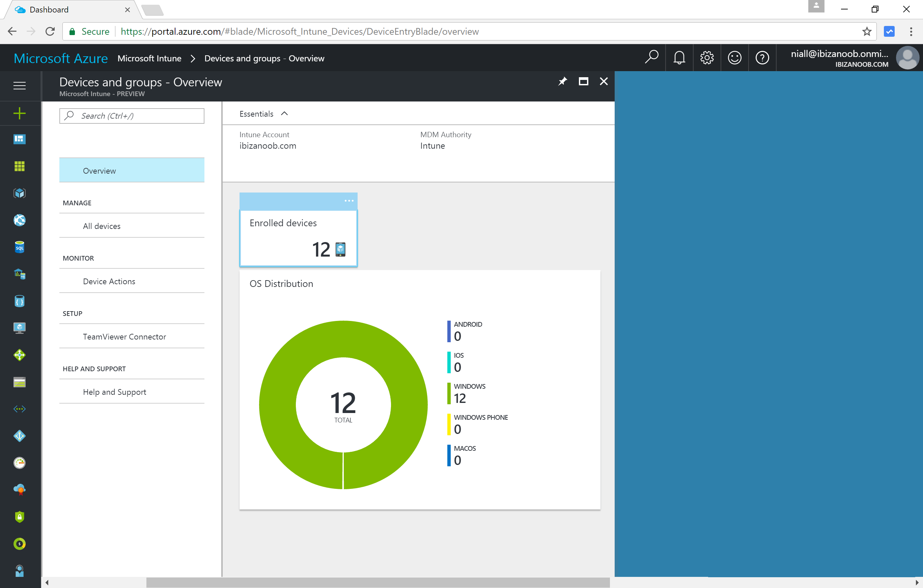Focus the Search (Ctrl+/) field
The width and height of the screenshot is (923, 588).
coord(132,116)
